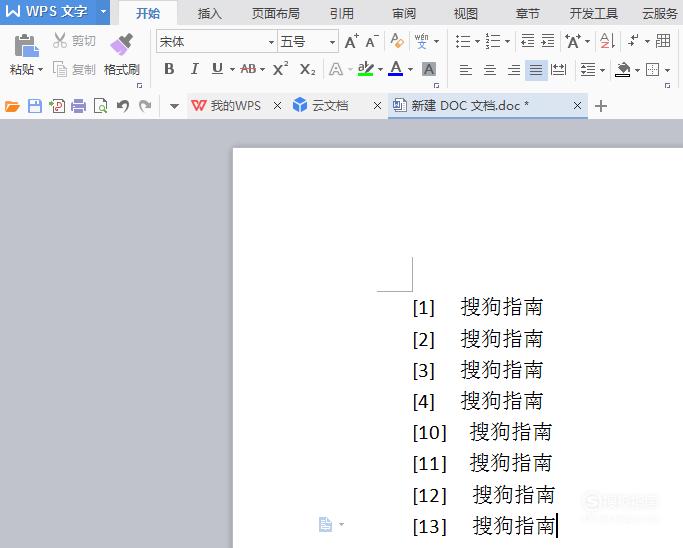Expand the underline style dropdown arrow
Image resolution: width=683 pixels, height=548 pixels.
coord(232,69)
